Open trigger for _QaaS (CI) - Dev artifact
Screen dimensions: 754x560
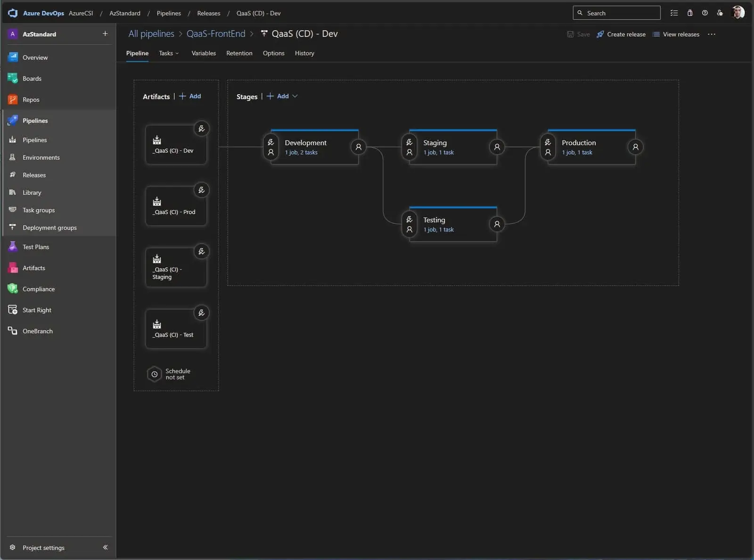(201, 129)
